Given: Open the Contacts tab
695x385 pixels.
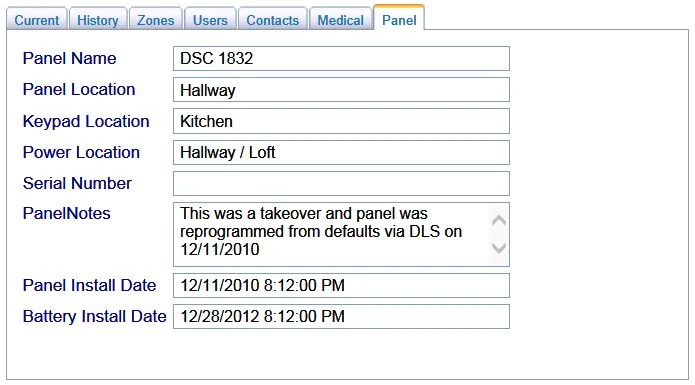Looking at the screenshot, I should tap(273, 20).
